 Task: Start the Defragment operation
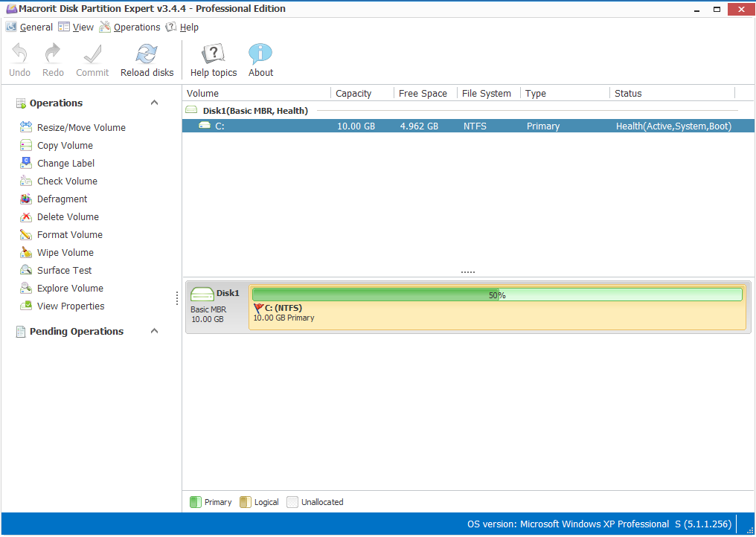(x=63, y=199)
